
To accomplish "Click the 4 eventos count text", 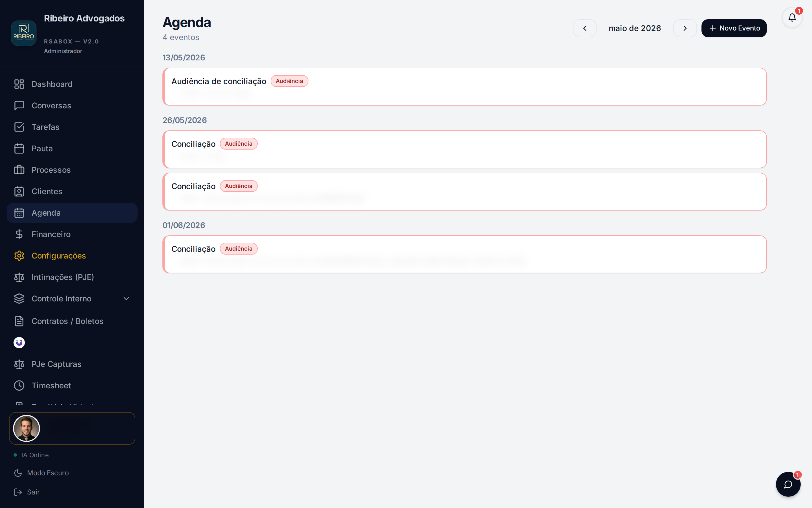I will tap(181, 37).
